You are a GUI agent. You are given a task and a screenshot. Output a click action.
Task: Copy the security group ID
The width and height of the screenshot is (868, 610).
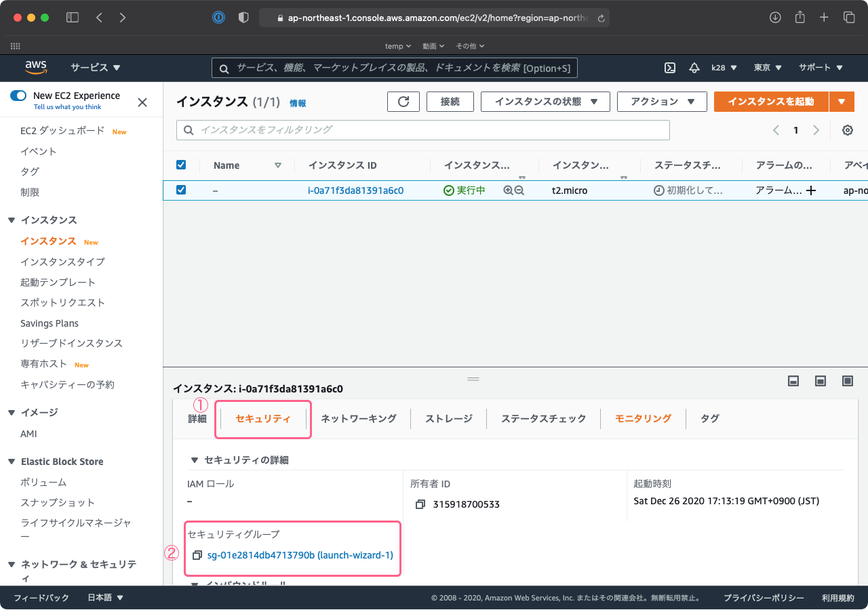tap(197, 555)
